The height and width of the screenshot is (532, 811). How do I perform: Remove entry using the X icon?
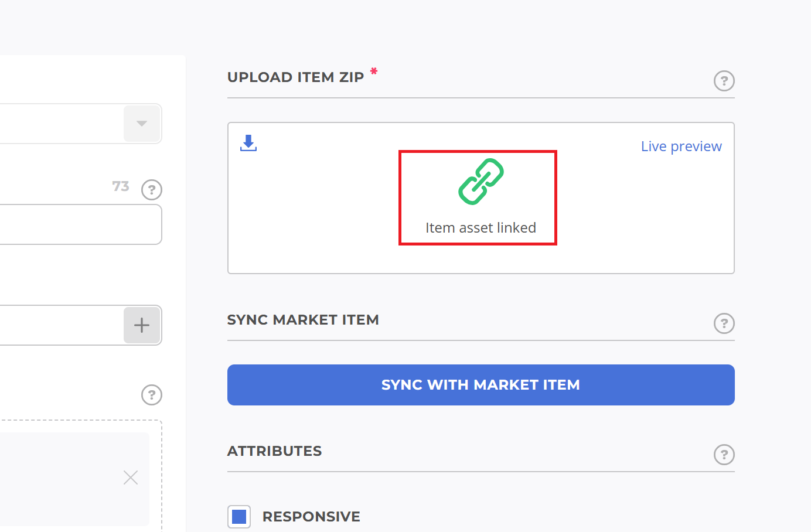pos(131,478)
